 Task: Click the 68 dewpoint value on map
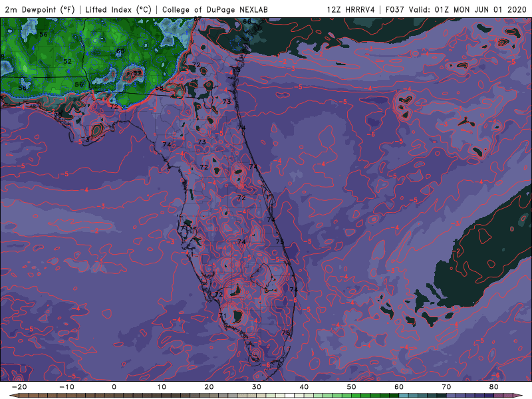(159, 88)
